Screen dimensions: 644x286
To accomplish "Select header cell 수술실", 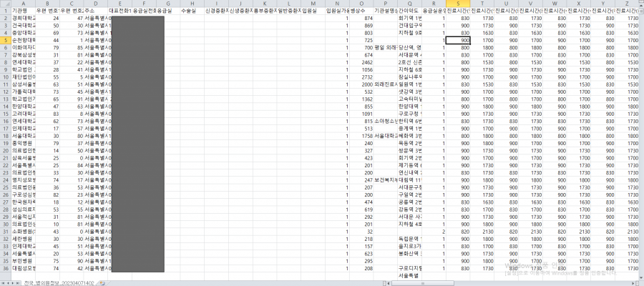I will coord(192,11).
